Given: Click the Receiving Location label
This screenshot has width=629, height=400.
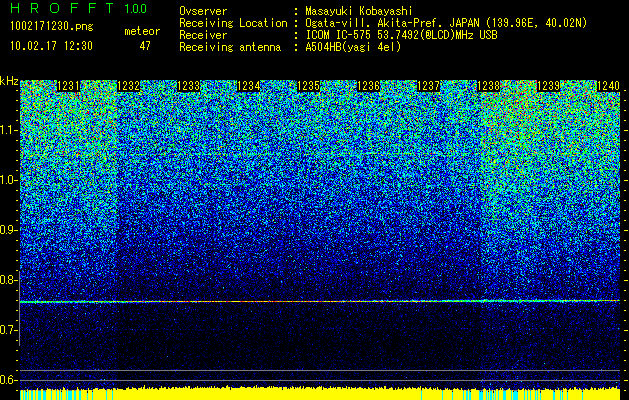Looking at the screenshot, I should [233, 23].
